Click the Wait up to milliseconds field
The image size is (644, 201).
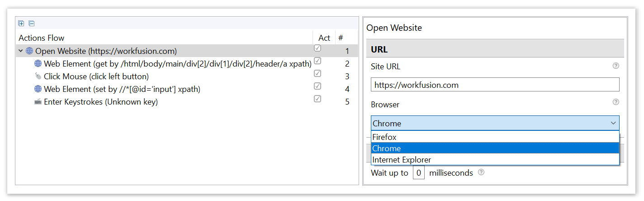tap(419, 172)
